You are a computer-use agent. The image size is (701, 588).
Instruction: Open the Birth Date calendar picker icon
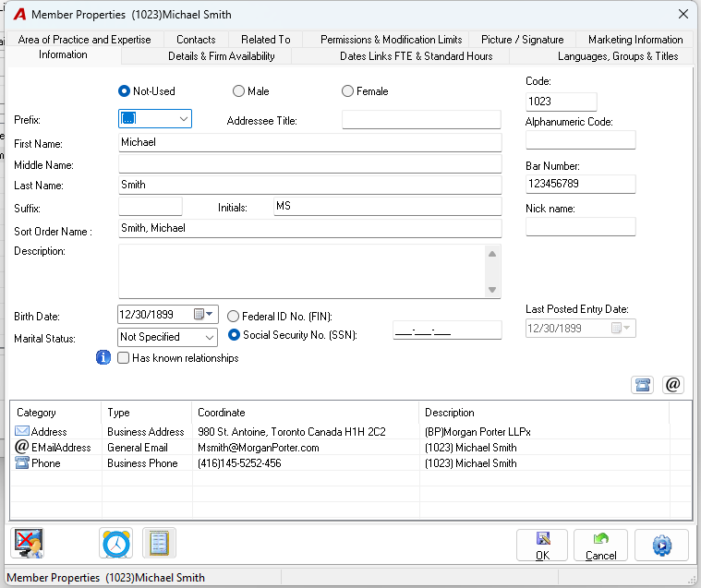(199, 314)
